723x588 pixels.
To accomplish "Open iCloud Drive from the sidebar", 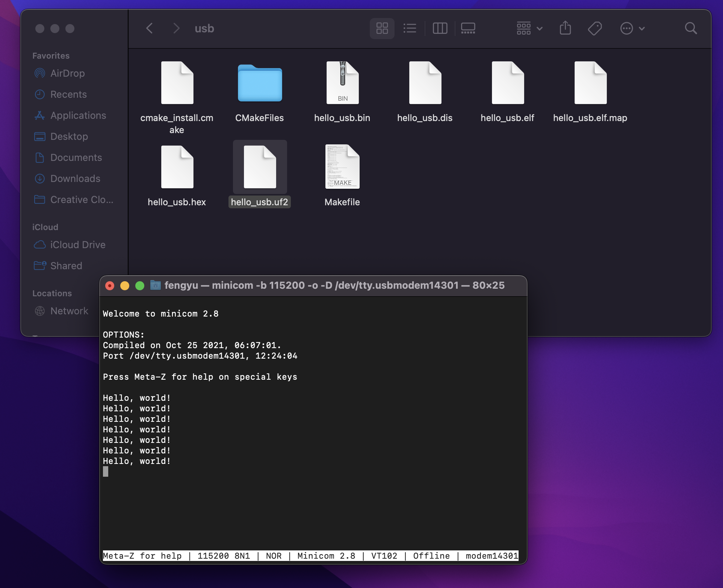I will 78,245.
